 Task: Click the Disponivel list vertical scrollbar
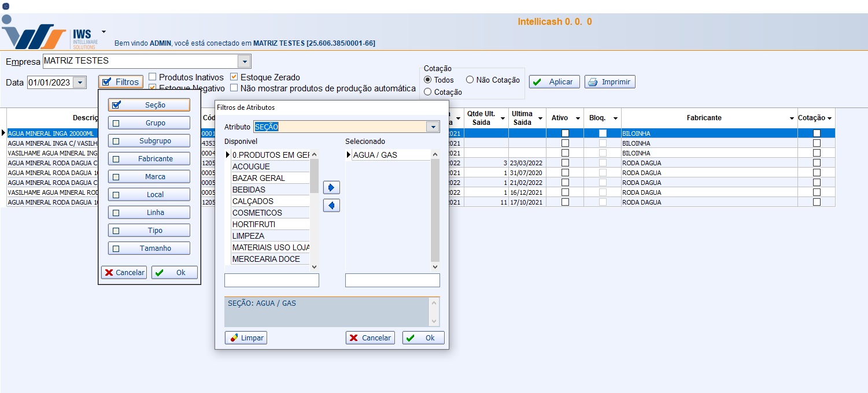tap(315, 210)
